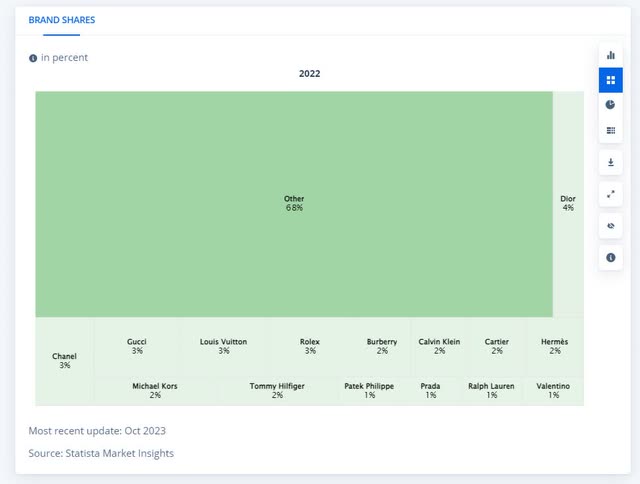
Task: Click the Louis Vuitton 3% tile
Action: [224, 347]
